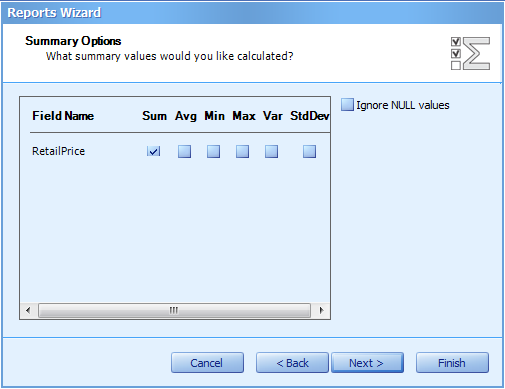The width and height of the screenshot is (505, 389).
Task: Click the Field Name column header
Action: (63, 116)
